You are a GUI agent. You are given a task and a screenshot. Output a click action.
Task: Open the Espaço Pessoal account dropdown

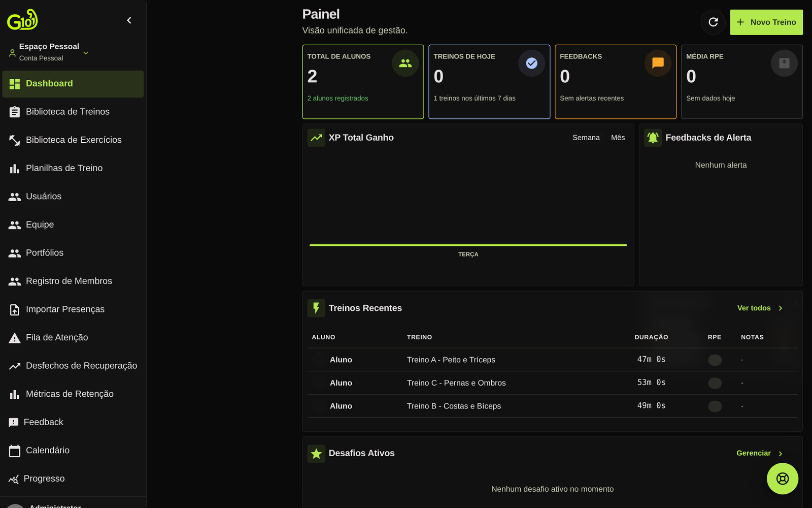[x=49, y=52]
